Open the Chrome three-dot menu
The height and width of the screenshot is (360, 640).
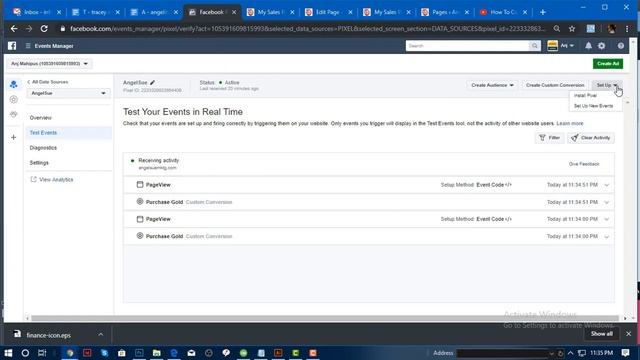627,29
